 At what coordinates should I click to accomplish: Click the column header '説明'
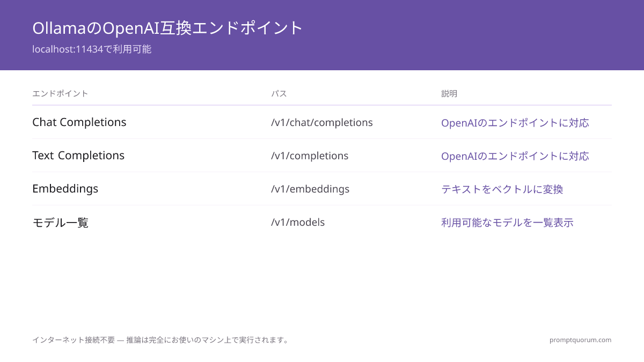click(x=449, y=94)
